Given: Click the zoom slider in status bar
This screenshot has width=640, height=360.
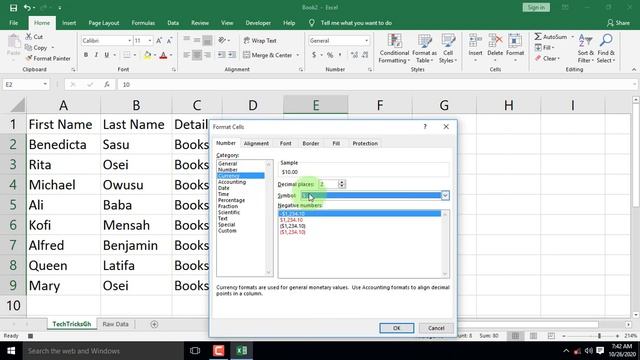Looking at the screenshot, I should [599, 336].
